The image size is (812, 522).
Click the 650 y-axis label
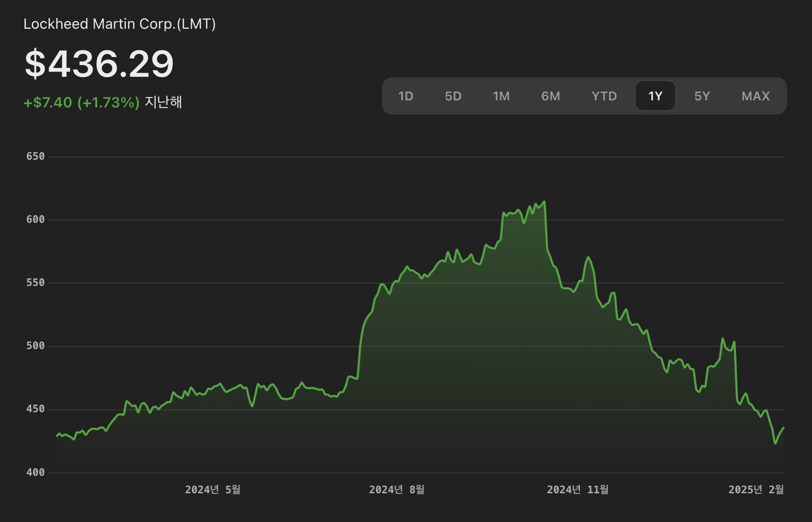tap(35, 156)
